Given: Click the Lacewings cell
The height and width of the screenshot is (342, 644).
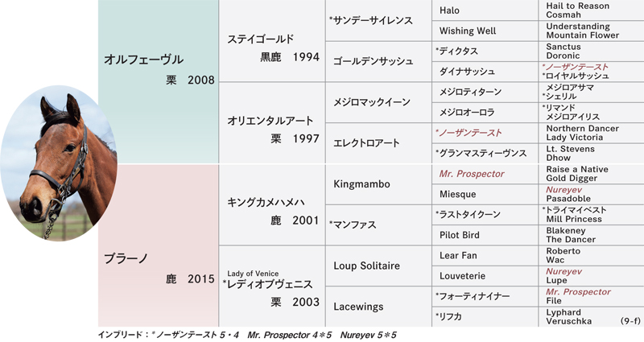Looking at the screenshot, I should tap(378, 307).
